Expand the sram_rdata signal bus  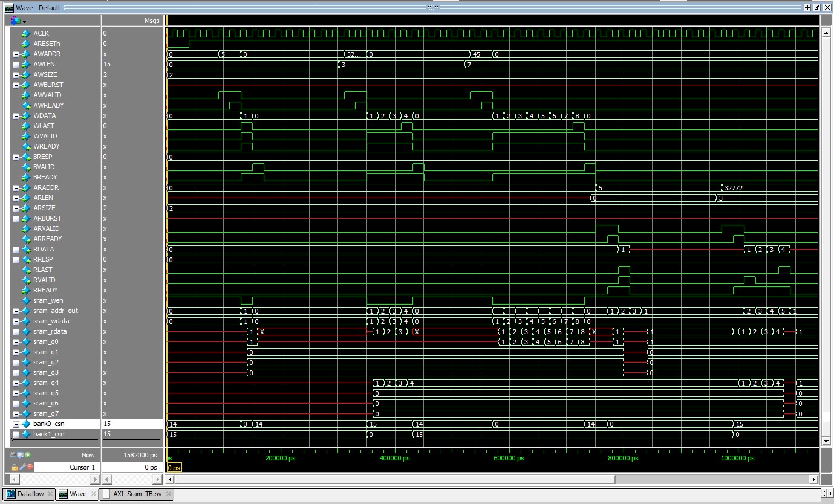16,332
